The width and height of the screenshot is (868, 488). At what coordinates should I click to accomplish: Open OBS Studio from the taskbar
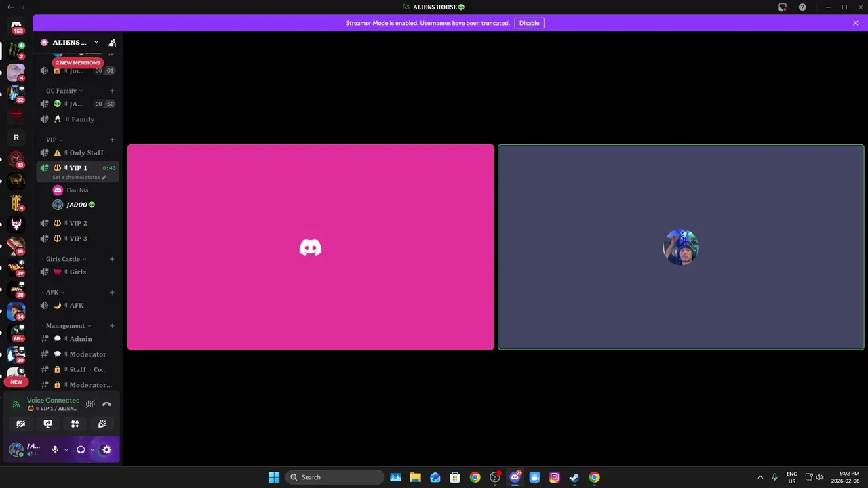click(495, 477)
